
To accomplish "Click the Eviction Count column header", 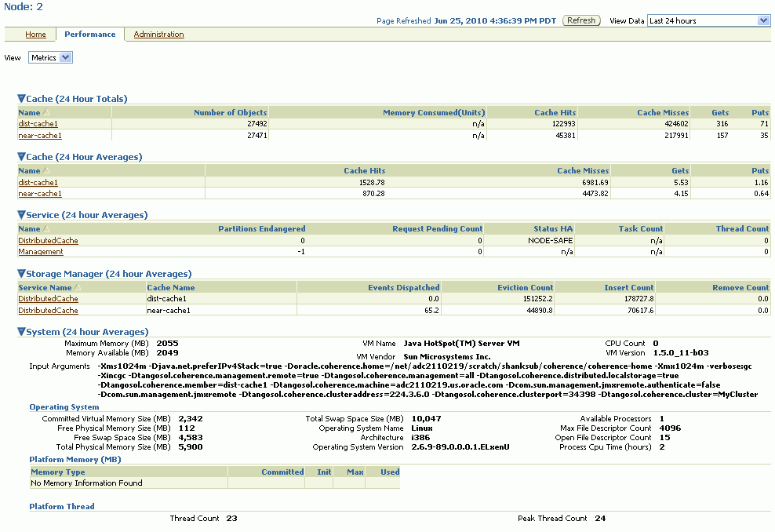I will [x=526, y=287].
